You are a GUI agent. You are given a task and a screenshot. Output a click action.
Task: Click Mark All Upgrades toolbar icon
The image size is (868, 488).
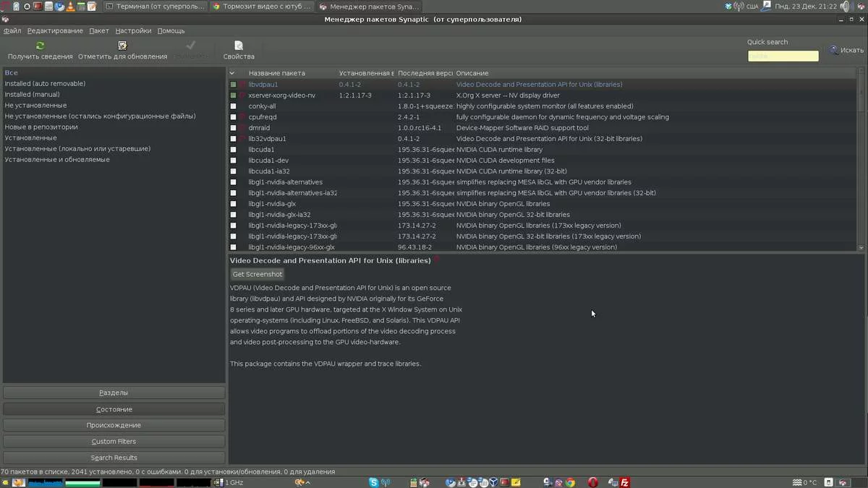[122, 46]
